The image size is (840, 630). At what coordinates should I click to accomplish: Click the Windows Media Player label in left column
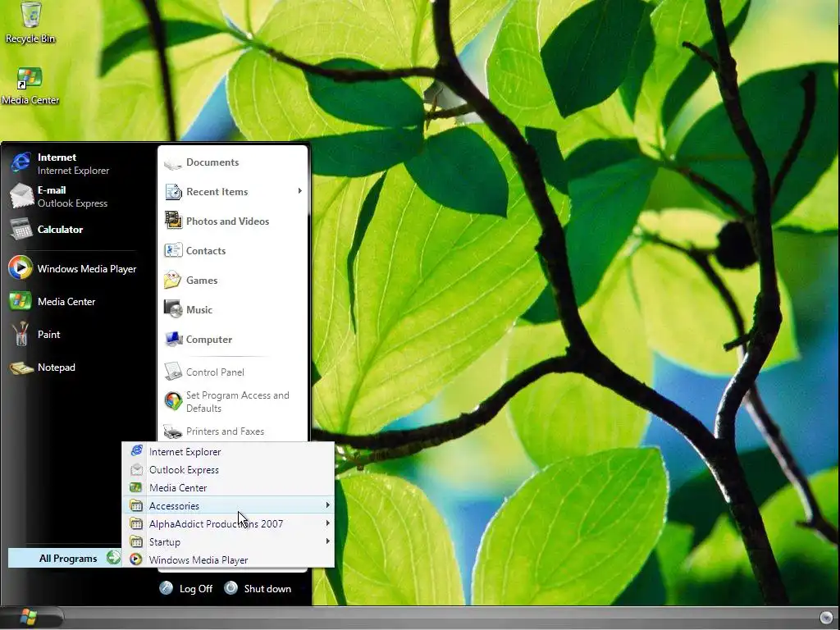click(87, 269)
